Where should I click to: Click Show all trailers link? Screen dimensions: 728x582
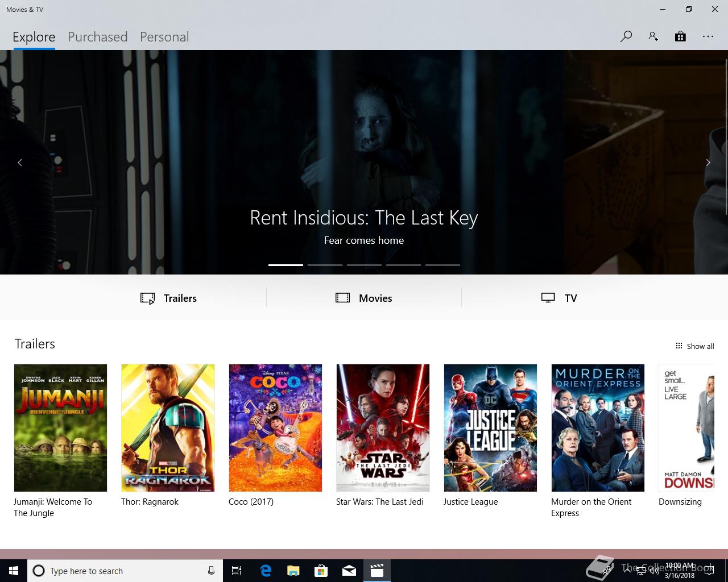694,346
